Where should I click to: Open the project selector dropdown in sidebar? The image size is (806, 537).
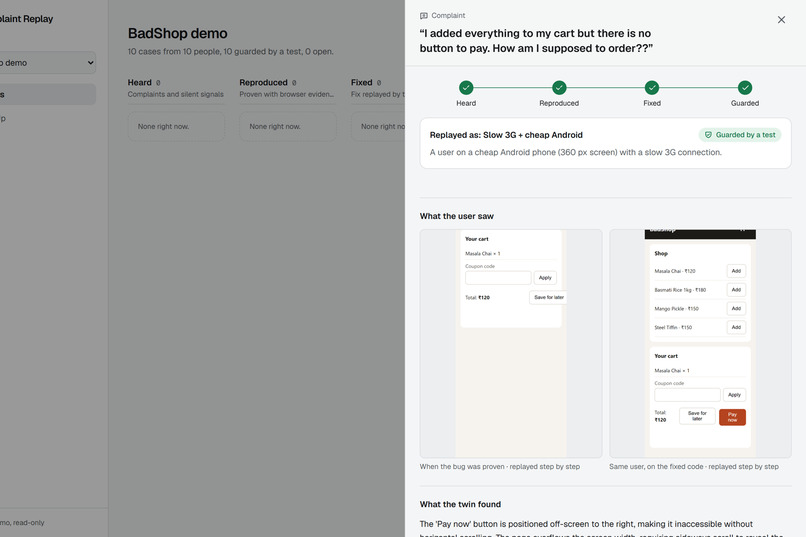(x=47, y=63)
